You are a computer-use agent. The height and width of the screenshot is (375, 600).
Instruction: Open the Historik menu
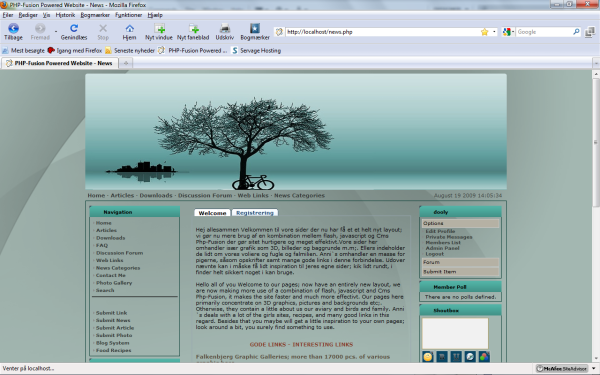click(x=65, y=15)
